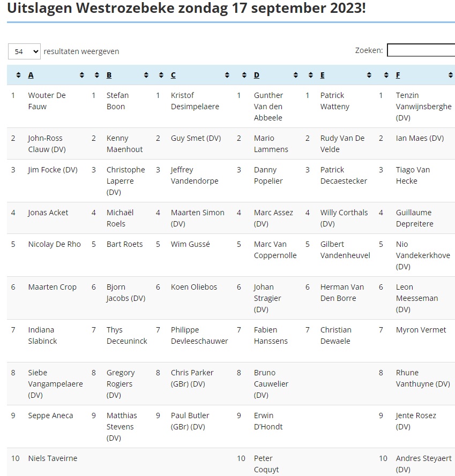
Task: Select the cell 'Patrick Watteny'
Action: coord(334,101)
